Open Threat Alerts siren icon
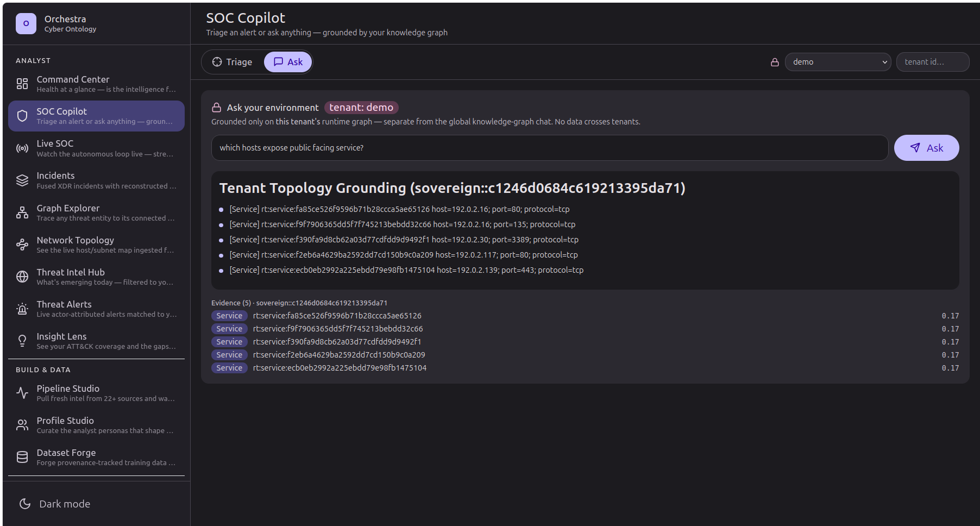The width and height of the screenshot is (980, 526). [22, 309]
